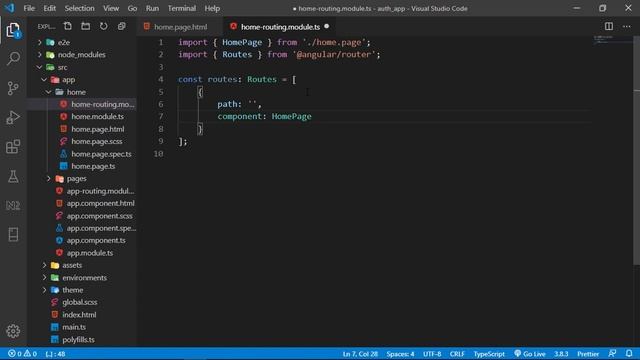Click the Go Live status bar button
Screen dimensions: 640x360
click(x=530, y=354)
